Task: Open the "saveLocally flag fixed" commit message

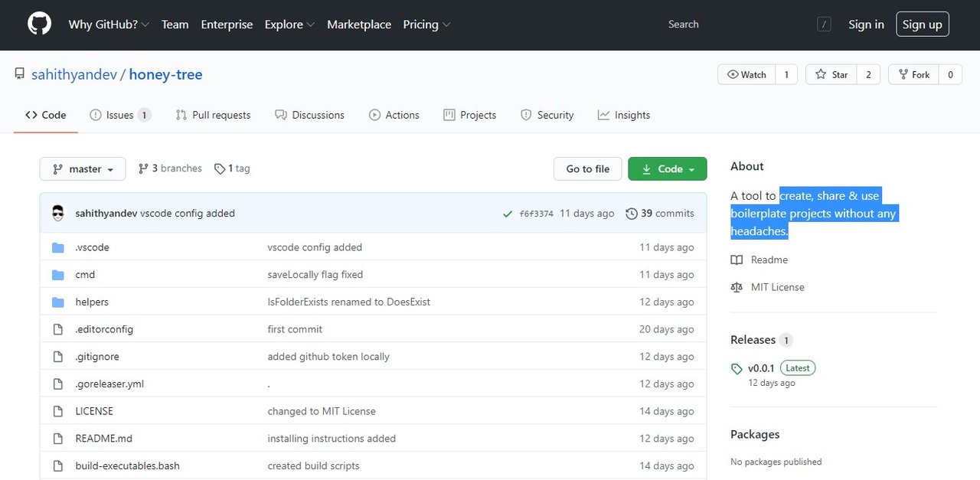Action: (x=315, y=275)
